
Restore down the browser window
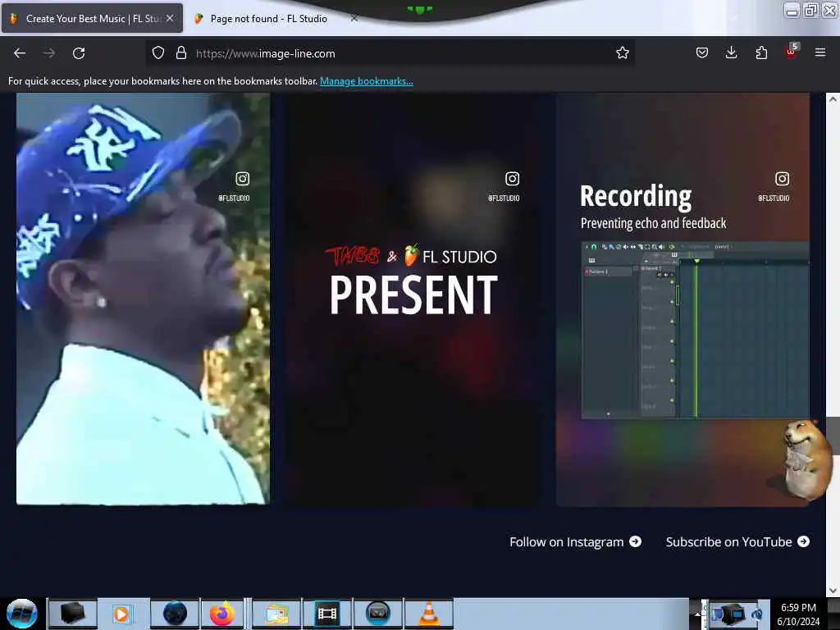810,10
